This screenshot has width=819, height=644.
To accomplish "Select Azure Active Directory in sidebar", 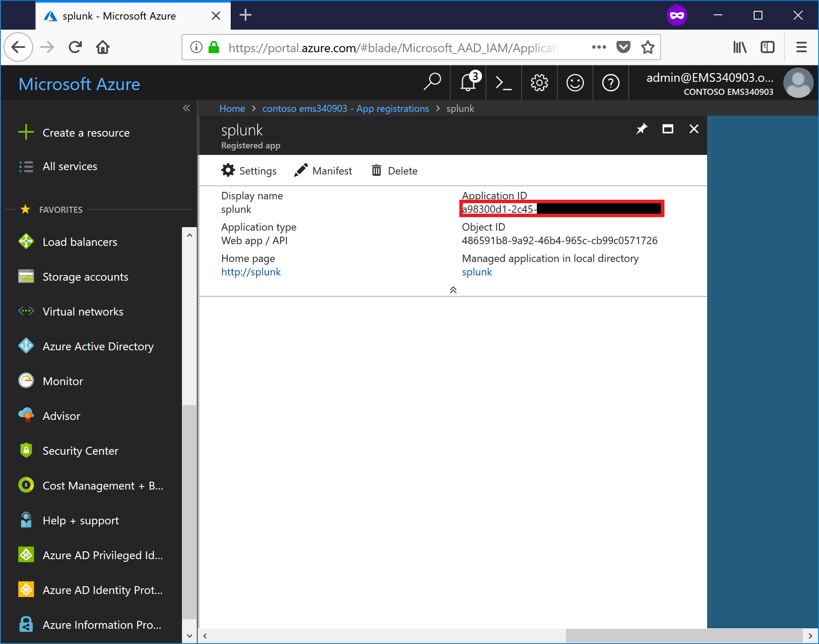I will click(x=98, y=346).
